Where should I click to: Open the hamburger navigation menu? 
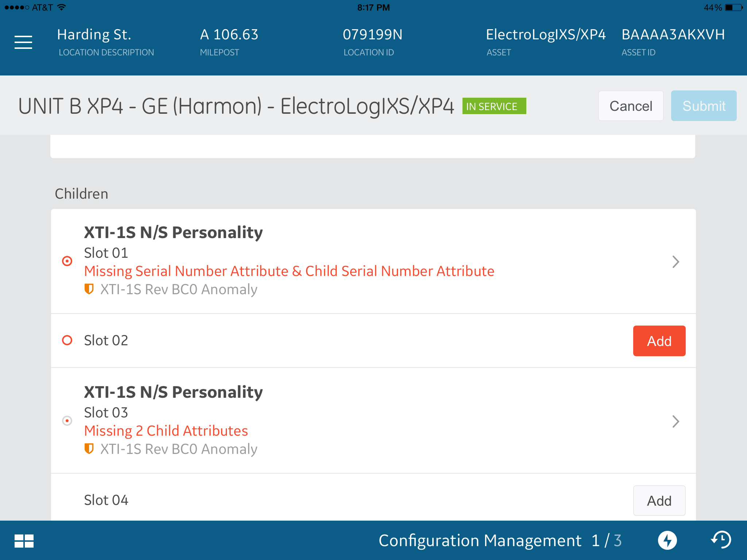tap(23, 42)
